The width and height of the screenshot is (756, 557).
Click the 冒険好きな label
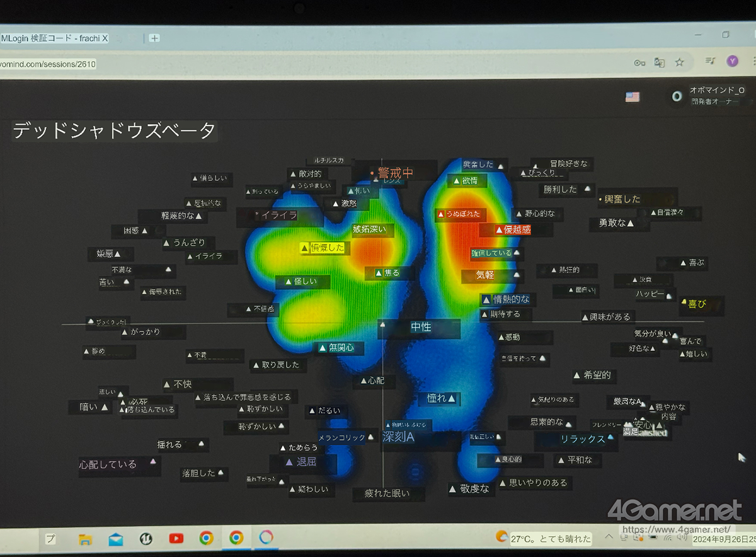(568, 164)
